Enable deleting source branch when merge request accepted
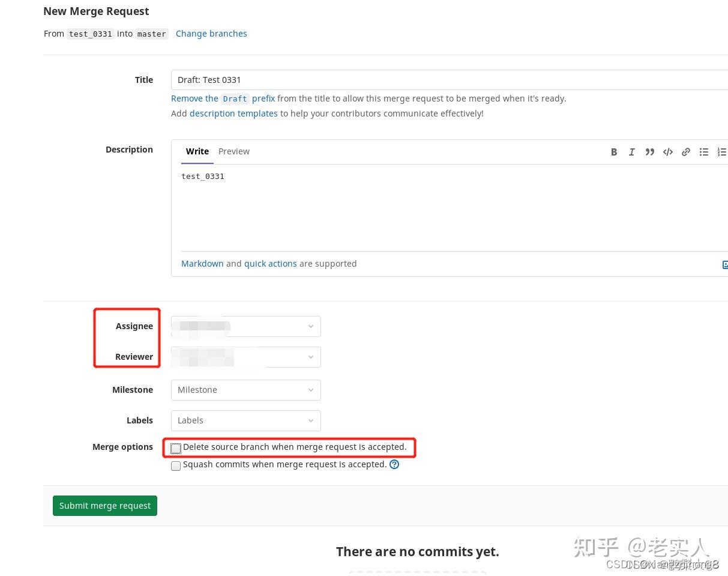728x576 pixels. click(175, 448)
